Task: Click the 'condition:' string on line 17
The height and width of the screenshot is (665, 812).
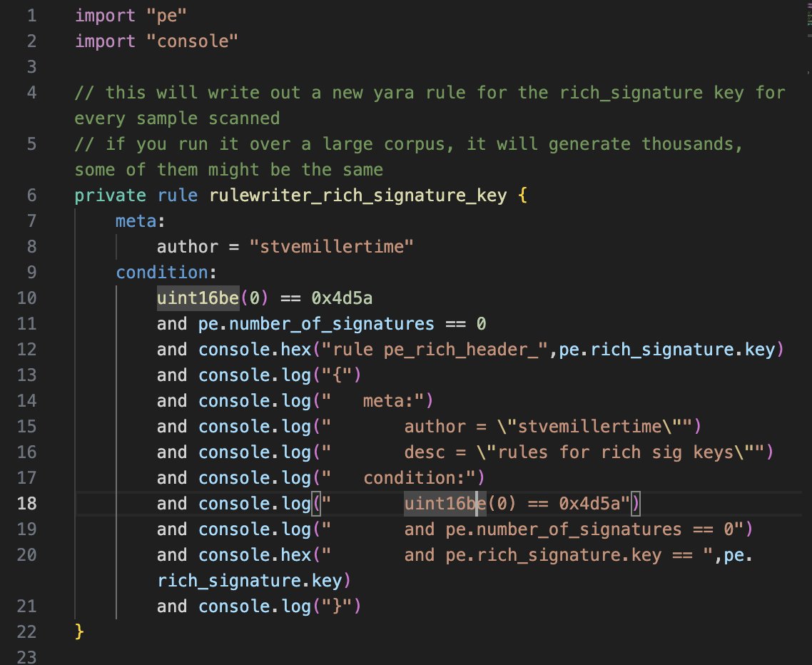Action: pos(420,477)
